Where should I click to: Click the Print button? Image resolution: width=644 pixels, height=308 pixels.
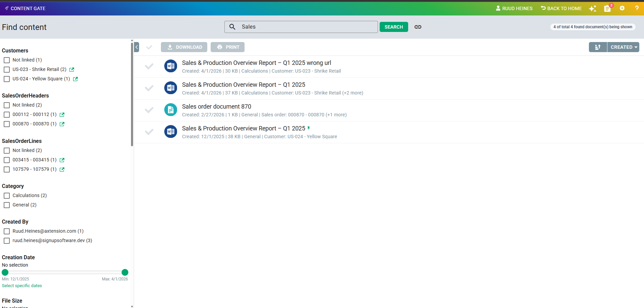(228, 47)
